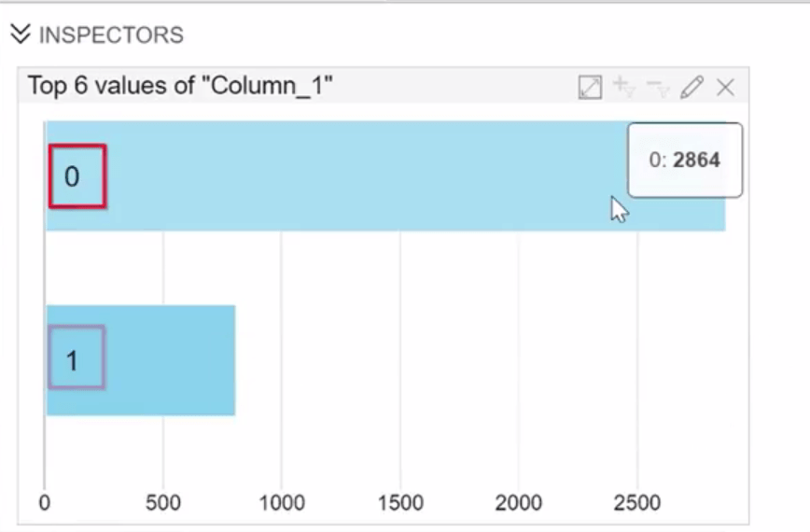810x532 pixels.
Task: Click the 2500 axis tick label
Action: (x=637, y=503)
